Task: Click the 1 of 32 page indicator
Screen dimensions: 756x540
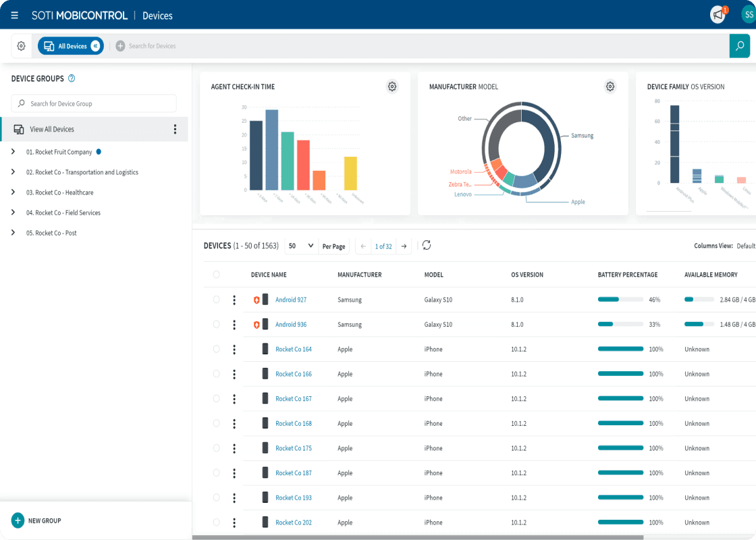Action: 383,246
